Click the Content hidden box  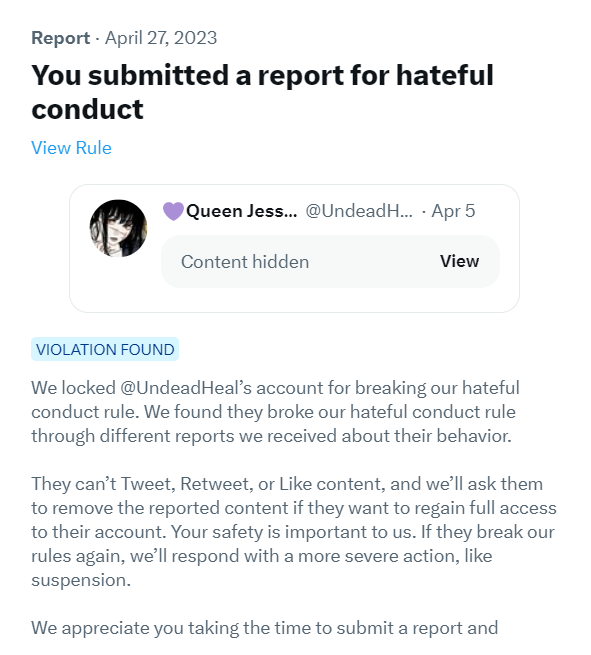click(x=330, y=261)
